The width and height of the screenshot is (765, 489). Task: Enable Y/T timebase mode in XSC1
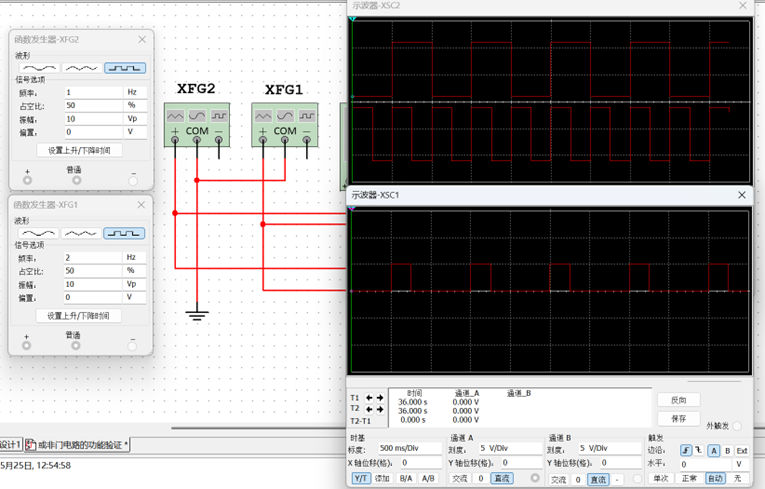361,479
